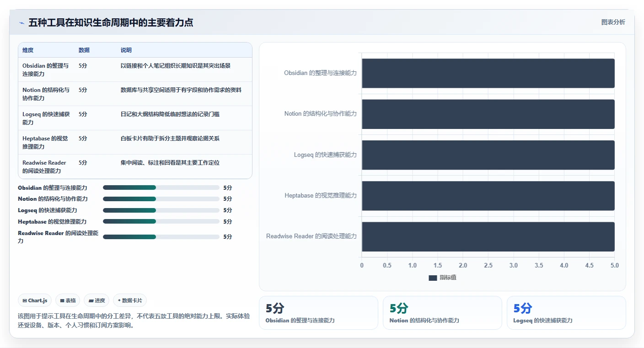
Task: Select table cell Notion 的结构化与协作能力
Action: [46, 94]
